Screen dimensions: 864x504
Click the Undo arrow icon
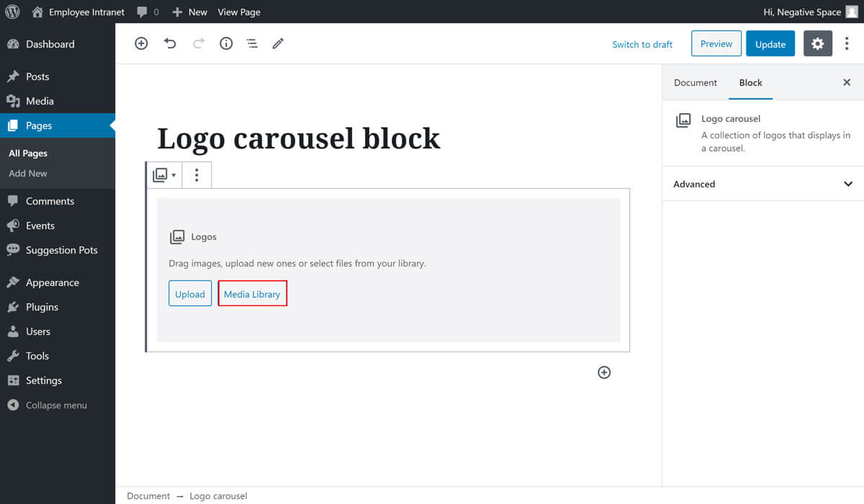(170, 44)
